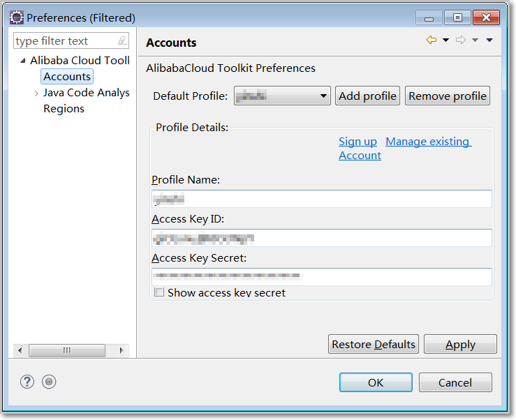The image size is (516, 420).
Task: Select Java Code Analysis tree item
Action: coord(86,93)
